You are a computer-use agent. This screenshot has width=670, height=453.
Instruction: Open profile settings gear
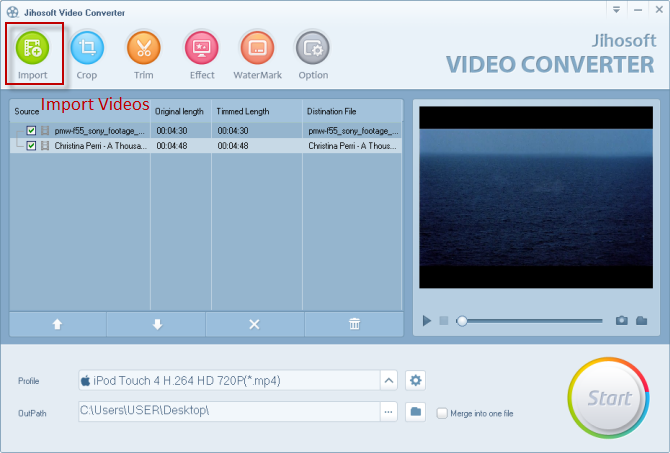416,380
